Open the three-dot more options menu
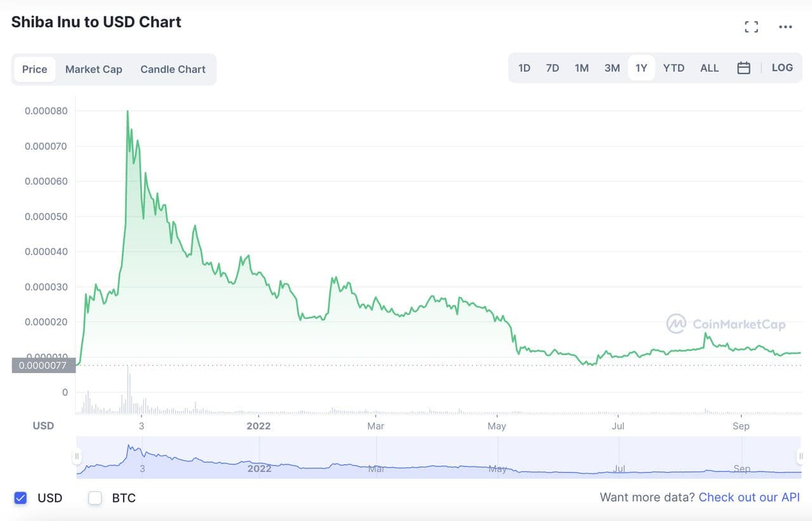Viewport: 812px width, 521px height. pos(785,27)
